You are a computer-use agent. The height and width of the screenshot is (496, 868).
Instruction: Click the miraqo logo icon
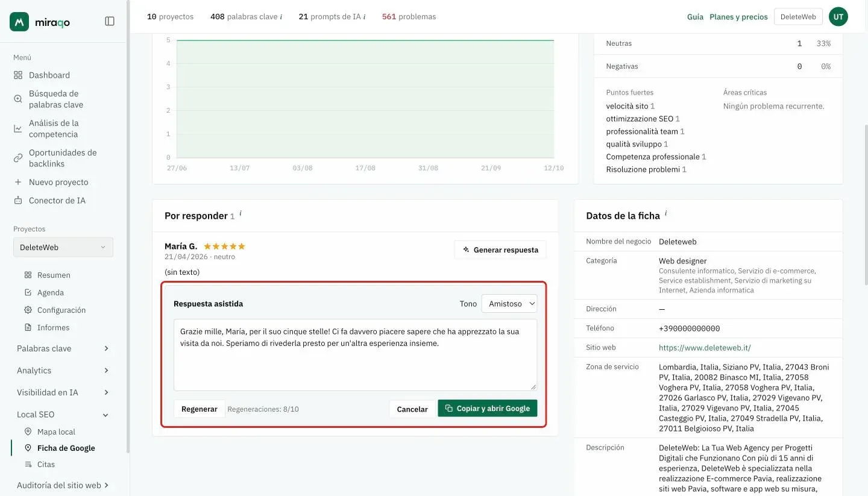[19, 22]
